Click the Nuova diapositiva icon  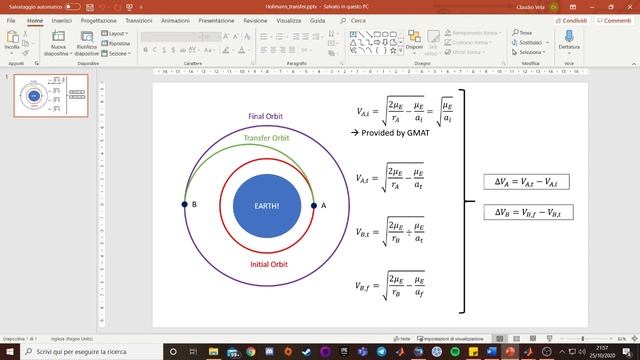click(58, 36)
